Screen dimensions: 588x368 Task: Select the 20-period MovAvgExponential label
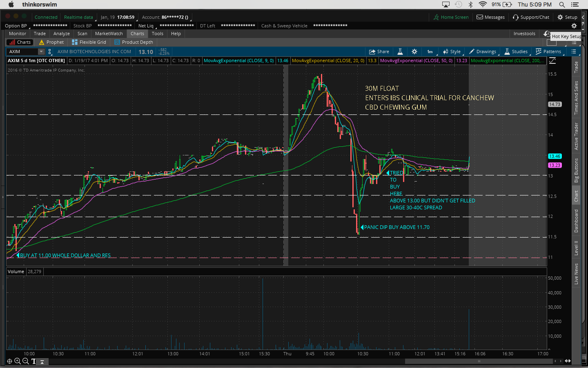point(328,61)
